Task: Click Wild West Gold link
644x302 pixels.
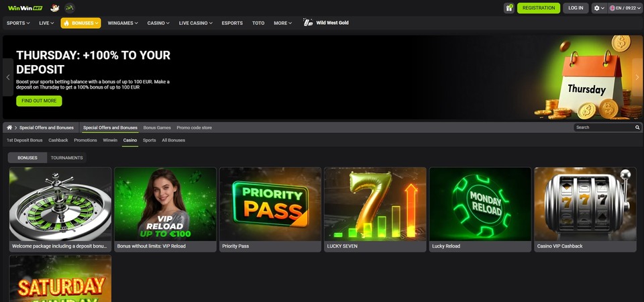Action: (x=332, y=23)
